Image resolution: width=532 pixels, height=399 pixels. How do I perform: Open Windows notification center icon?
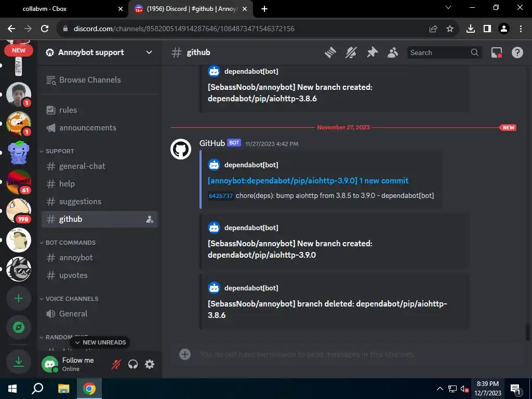516,389
